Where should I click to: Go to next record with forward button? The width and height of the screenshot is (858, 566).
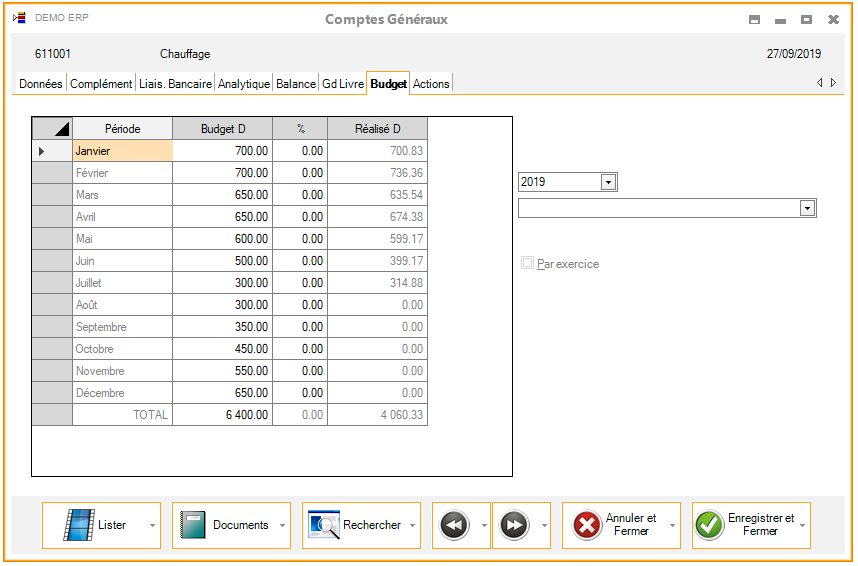(514, 525)
